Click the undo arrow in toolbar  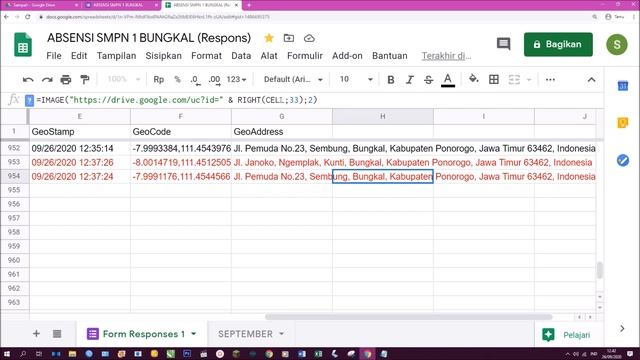point(28,80)
